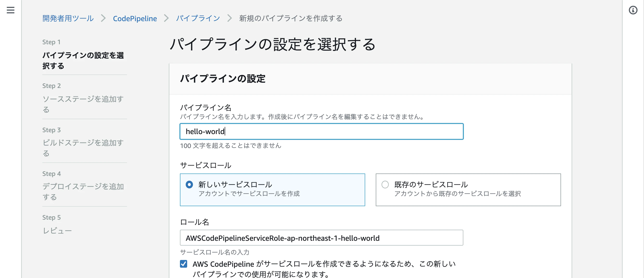This screenshot has height=278, width=644.
Task: Click the ロール名 input field
Action: tap(321, 238)
